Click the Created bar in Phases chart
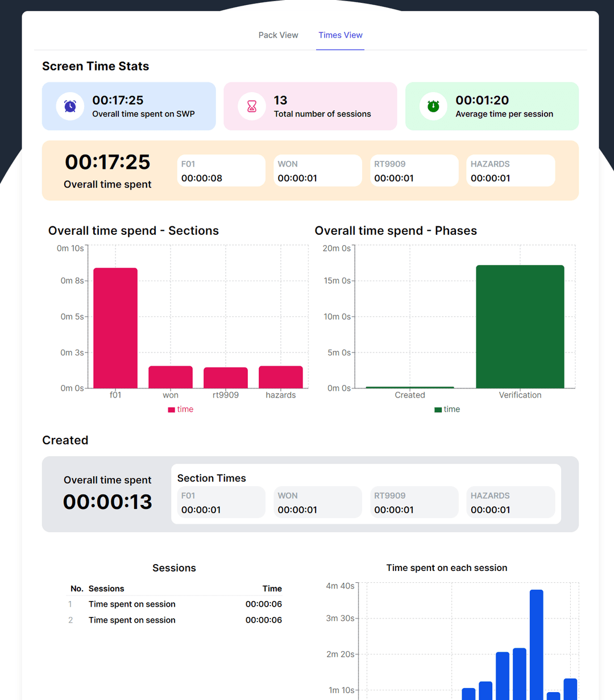 [409, 387]
